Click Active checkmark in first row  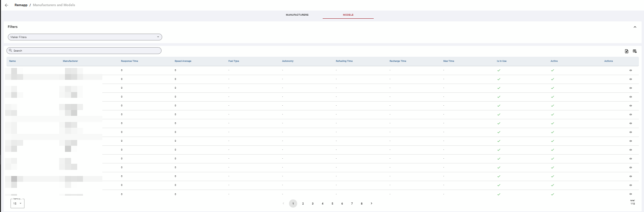[x=553, y=70]
